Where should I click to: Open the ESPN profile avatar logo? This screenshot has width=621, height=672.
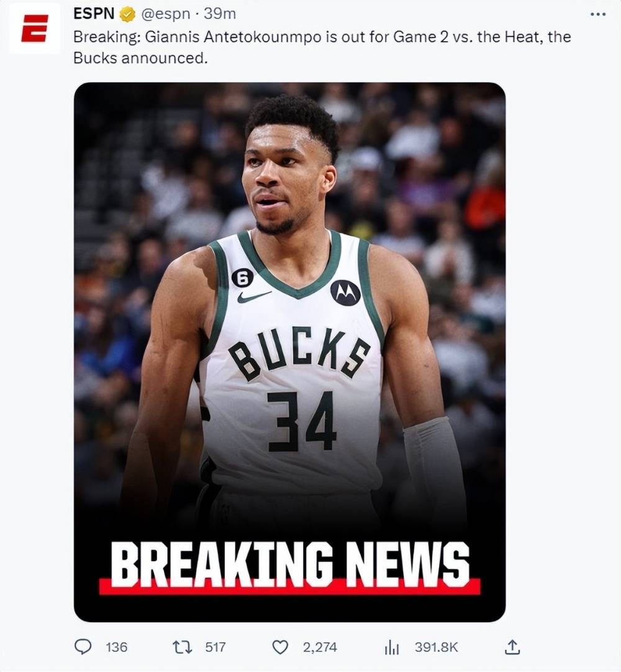pos(34,29)
